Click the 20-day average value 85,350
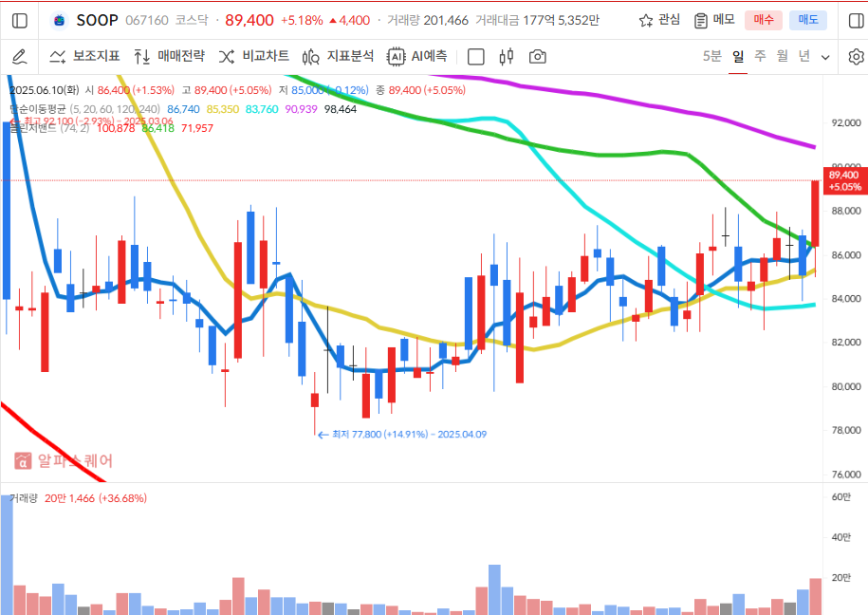This screenshot has height=615, width=868. tap(223, 109)
